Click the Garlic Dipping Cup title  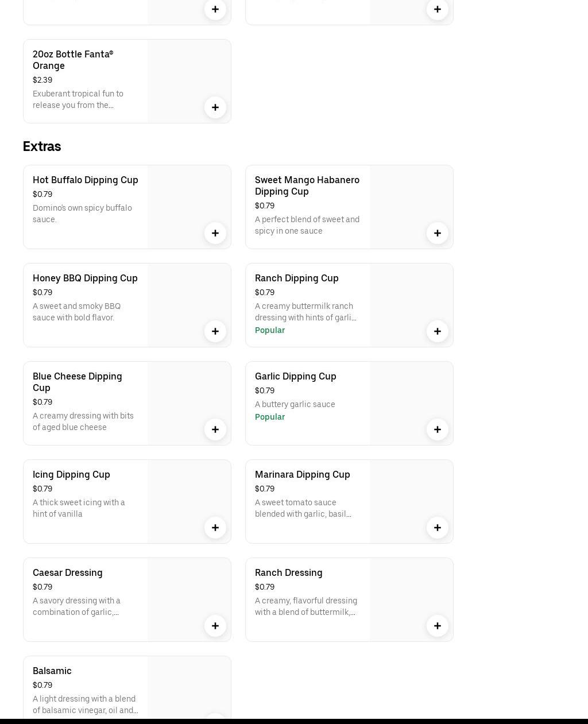point(295,376)
